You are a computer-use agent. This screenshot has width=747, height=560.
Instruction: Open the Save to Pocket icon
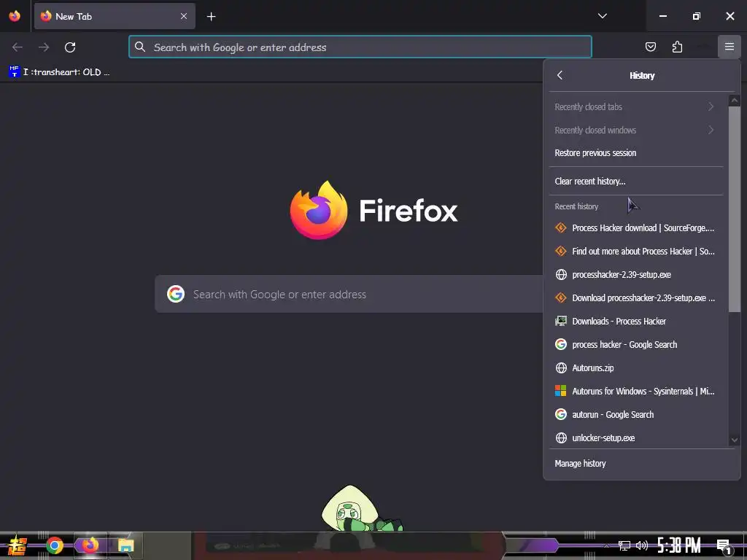pyautogui.click(x=650, y=47)
